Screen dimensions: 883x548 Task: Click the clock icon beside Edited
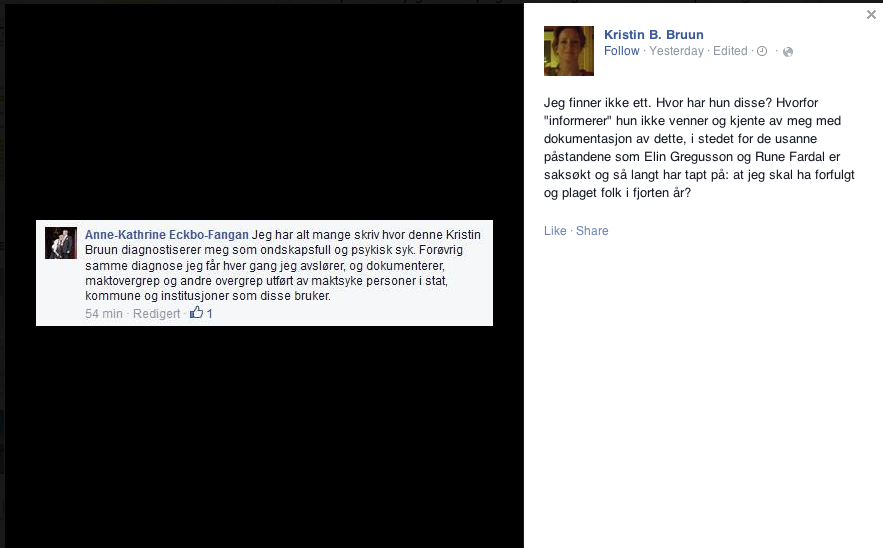click(x=762, y=51)
